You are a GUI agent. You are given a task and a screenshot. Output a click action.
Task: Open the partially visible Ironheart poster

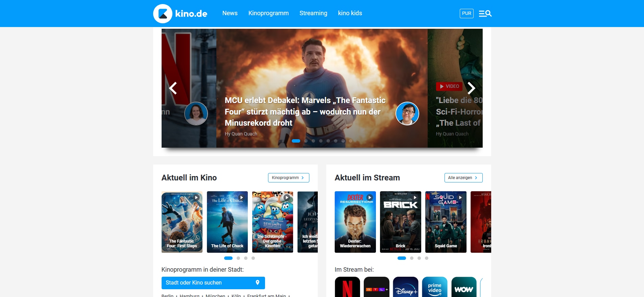481,222
